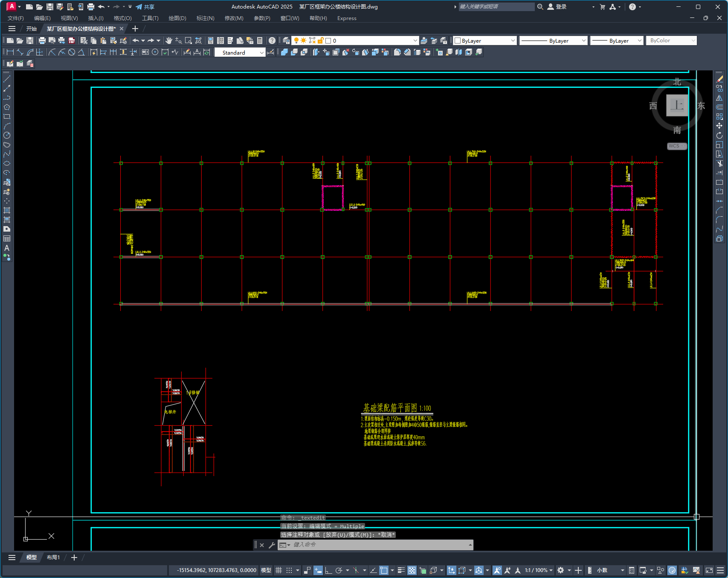
Task: Click the Line tool in draw toolbar
Action: (7, 79)
